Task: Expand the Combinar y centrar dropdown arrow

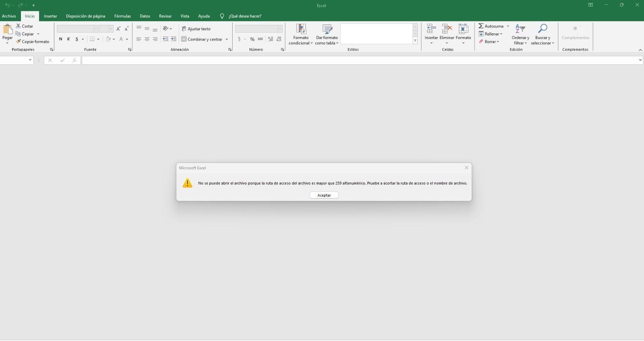Action: [227, 39]
